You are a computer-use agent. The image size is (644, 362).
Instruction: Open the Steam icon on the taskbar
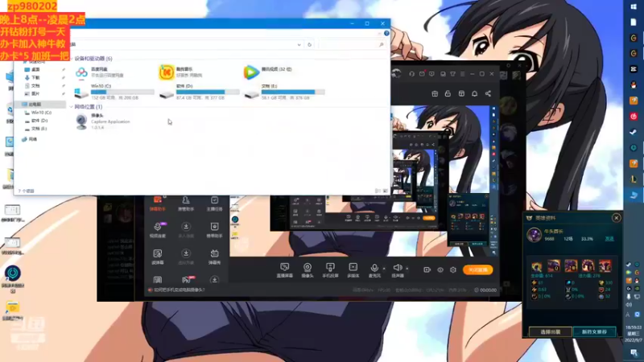point(634,132)
